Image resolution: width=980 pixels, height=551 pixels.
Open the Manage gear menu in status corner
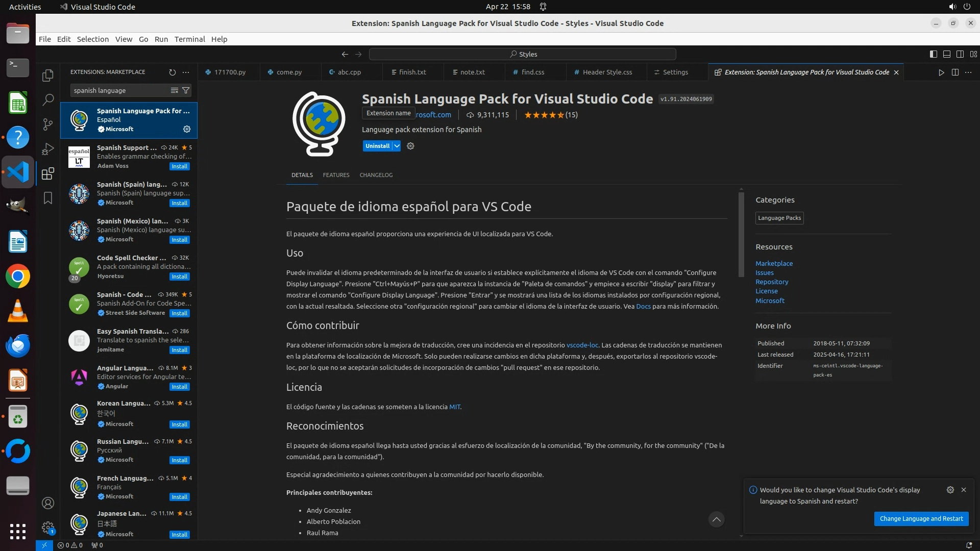48,528
